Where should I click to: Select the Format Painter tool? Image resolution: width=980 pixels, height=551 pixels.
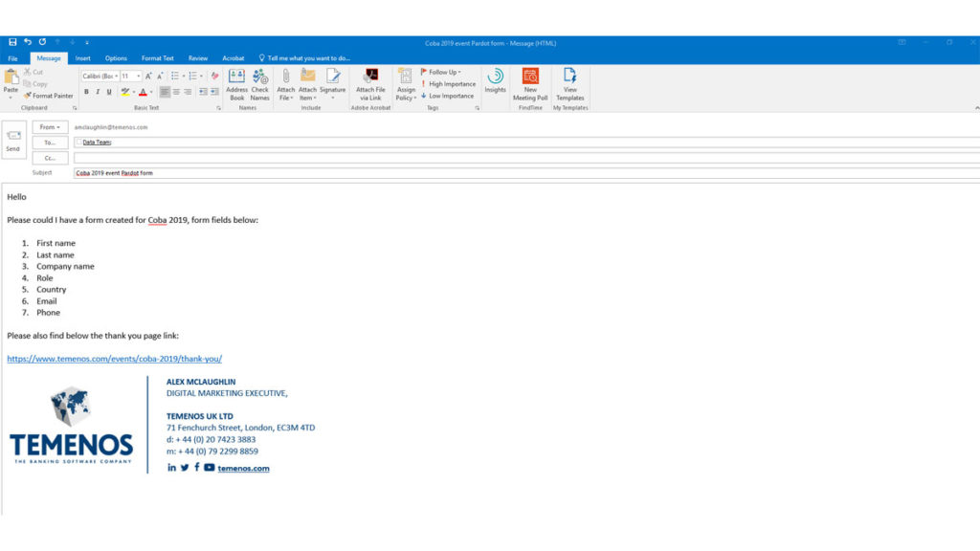pos(49,96)
